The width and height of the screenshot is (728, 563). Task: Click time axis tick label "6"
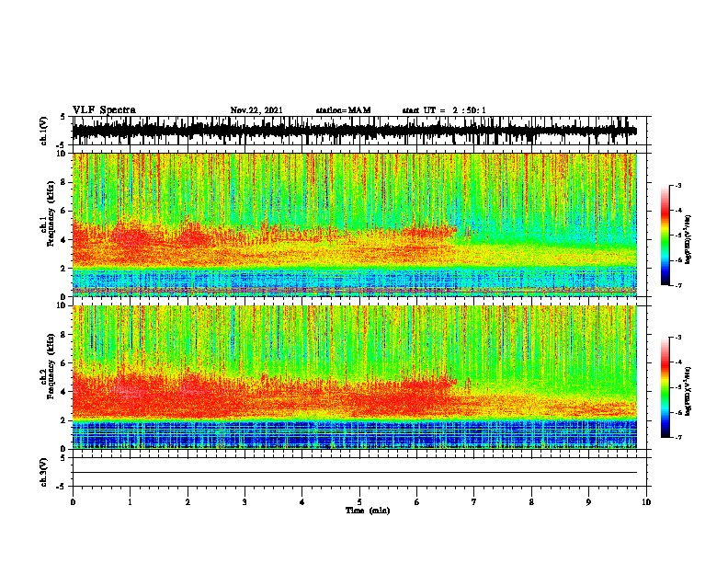(x=416, y=502)
